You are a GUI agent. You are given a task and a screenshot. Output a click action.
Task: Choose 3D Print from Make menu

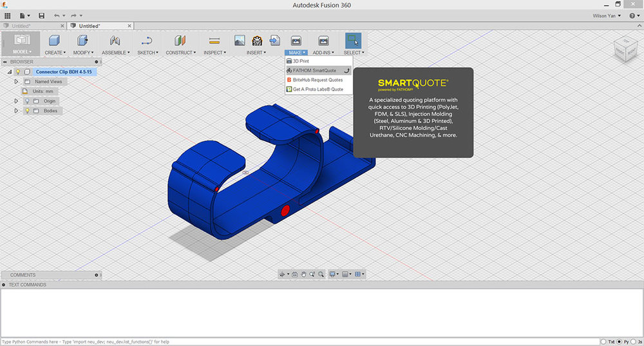(301, 61)
